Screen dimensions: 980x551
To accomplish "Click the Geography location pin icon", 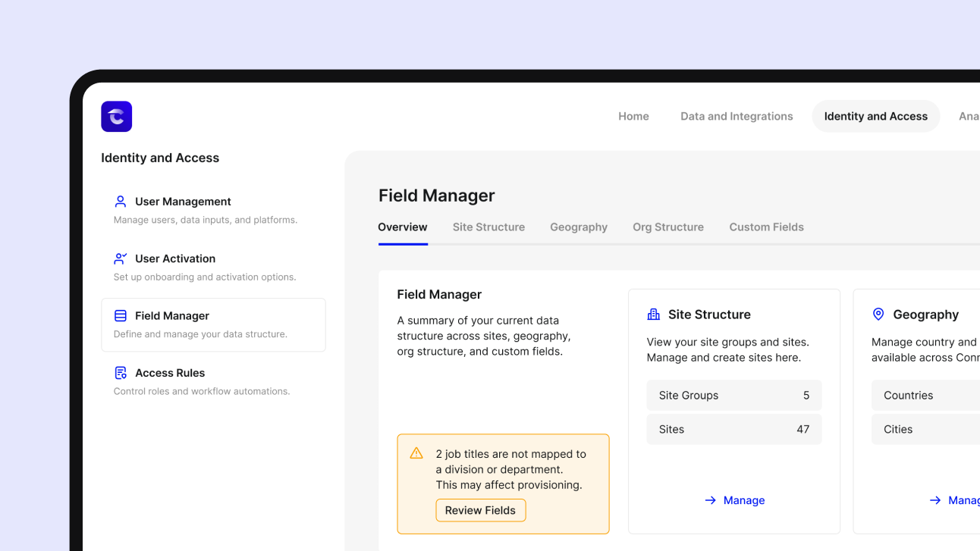I will tap(878, 315).
